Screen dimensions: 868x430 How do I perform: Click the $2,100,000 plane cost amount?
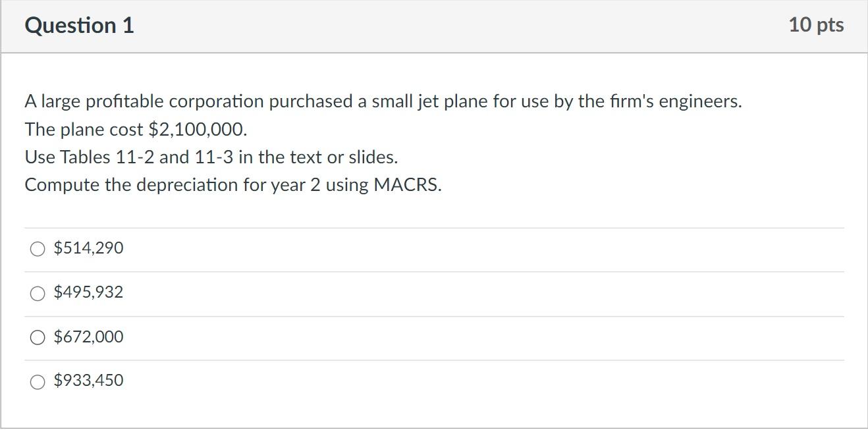tap(198, 130)
